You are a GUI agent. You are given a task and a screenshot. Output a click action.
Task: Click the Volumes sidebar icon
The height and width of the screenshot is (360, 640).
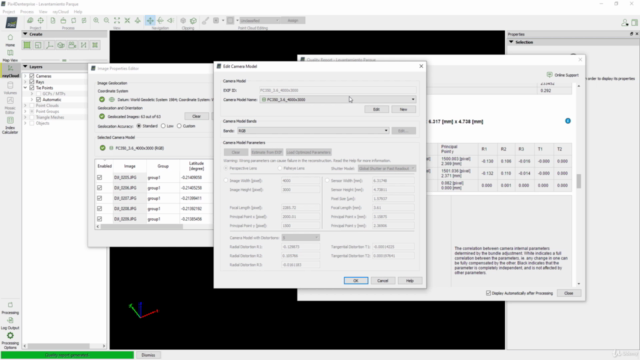pyautogui.click(x=10, y=87)
